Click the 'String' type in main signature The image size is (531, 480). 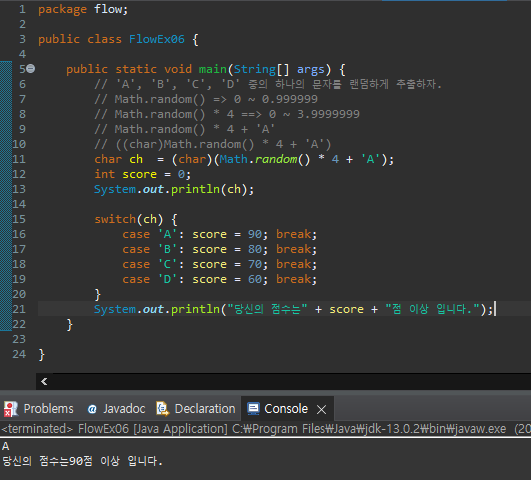click(255, 69)
